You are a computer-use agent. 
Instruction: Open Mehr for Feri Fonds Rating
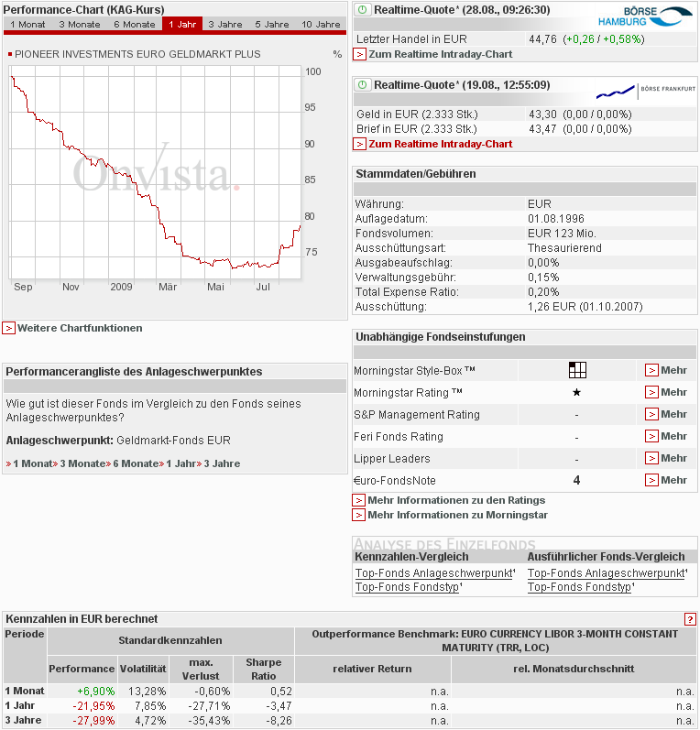point(673,436)
